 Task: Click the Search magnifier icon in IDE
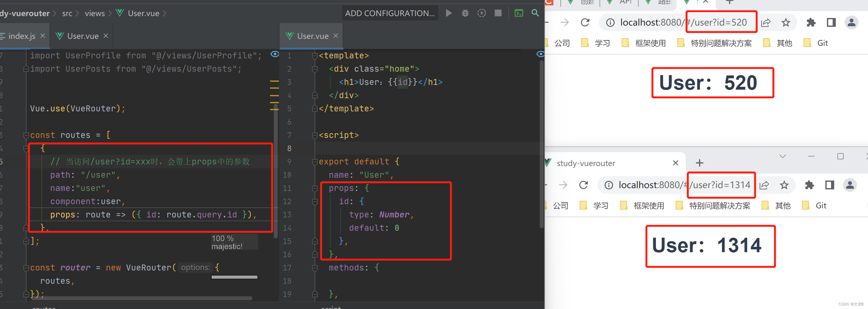click(x=535, y=13)
